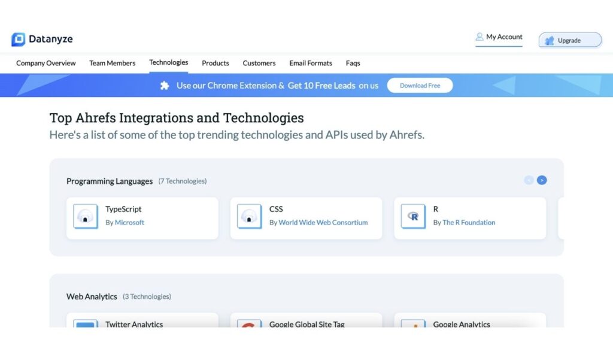Open the World Wide Web Consortium link

point(323,223)
